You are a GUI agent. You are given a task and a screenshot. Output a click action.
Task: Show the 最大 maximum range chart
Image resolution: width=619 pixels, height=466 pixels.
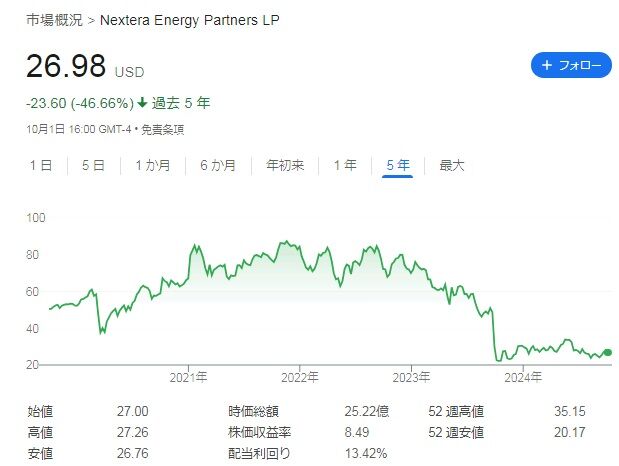coord(452,166)
